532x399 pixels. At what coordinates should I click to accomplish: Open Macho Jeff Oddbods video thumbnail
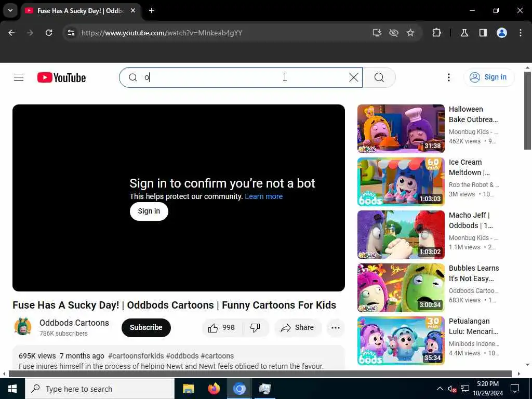pos(401,234)
